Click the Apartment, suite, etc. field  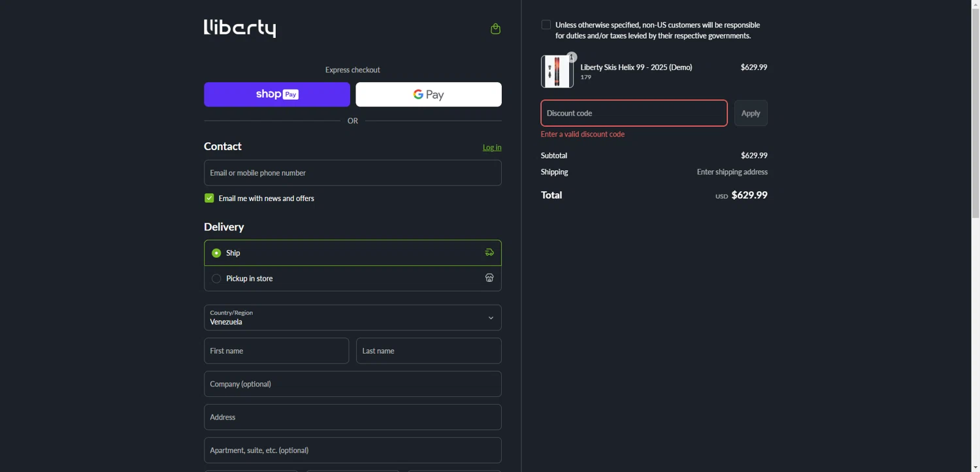point(353,450)
